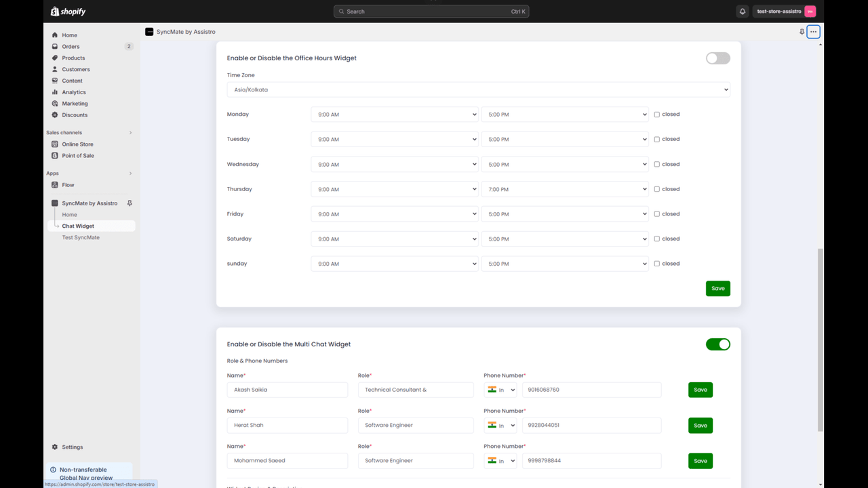
Task: Save Akash Saikia contact row
Action: (x=701, y=390)
